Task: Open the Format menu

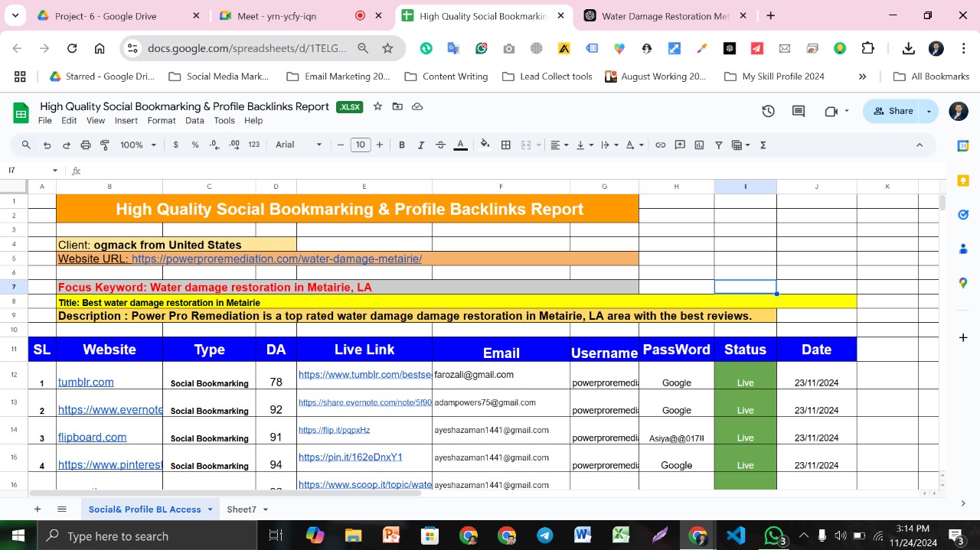Action: 162,121
